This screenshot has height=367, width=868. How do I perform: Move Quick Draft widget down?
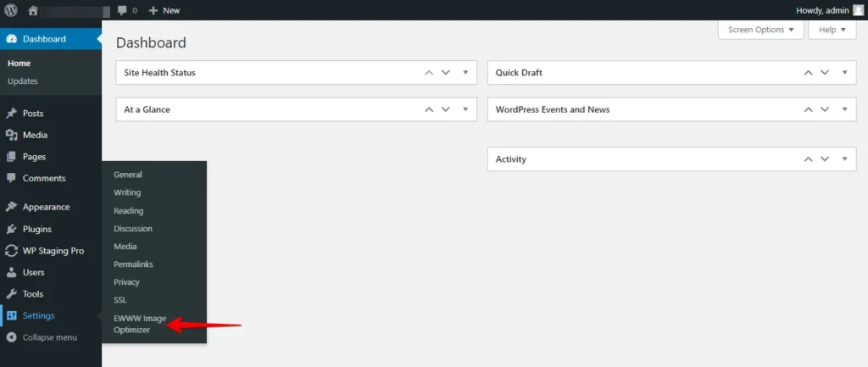[825, 73]
